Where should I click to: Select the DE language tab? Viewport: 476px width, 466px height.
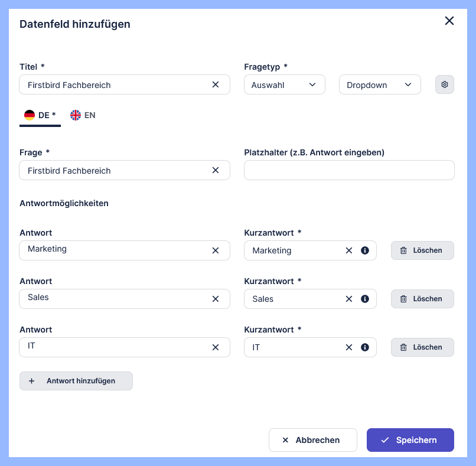coord(40,115)
